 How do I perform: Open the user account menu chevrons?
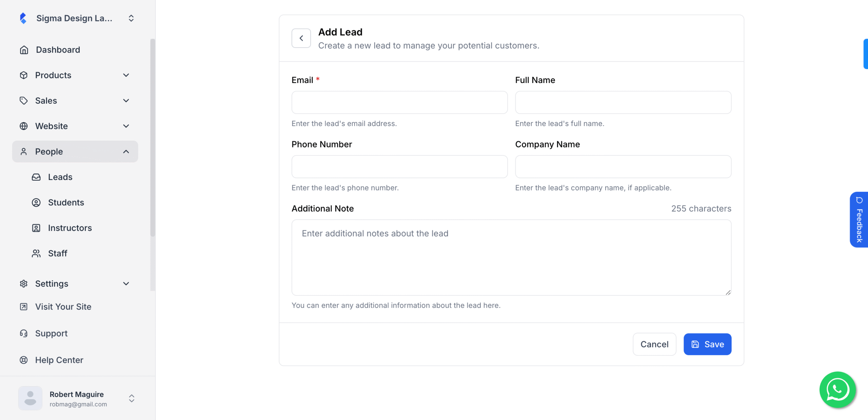point(132,398)
